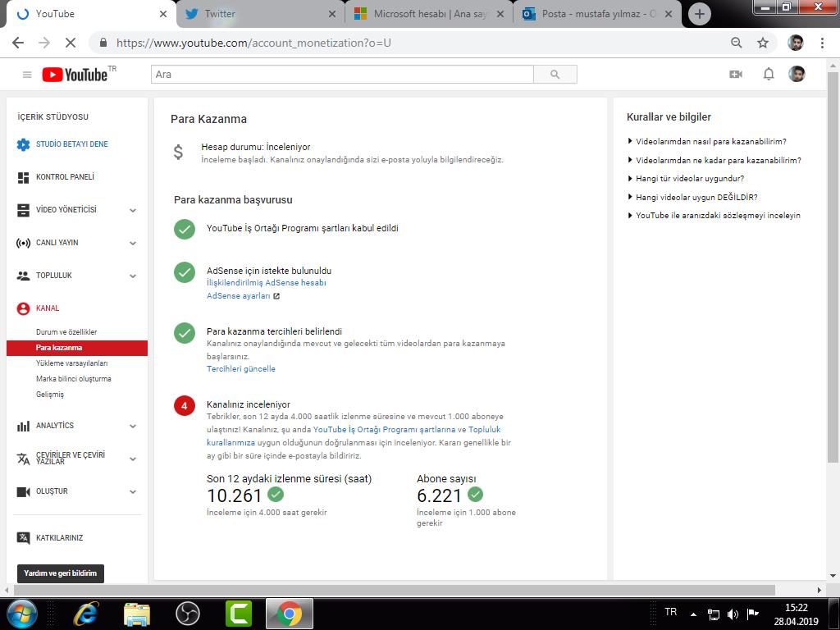840x630 pixels.
Task: Click the horizontal scrollbar at page bottom
Action: (394, 590)
